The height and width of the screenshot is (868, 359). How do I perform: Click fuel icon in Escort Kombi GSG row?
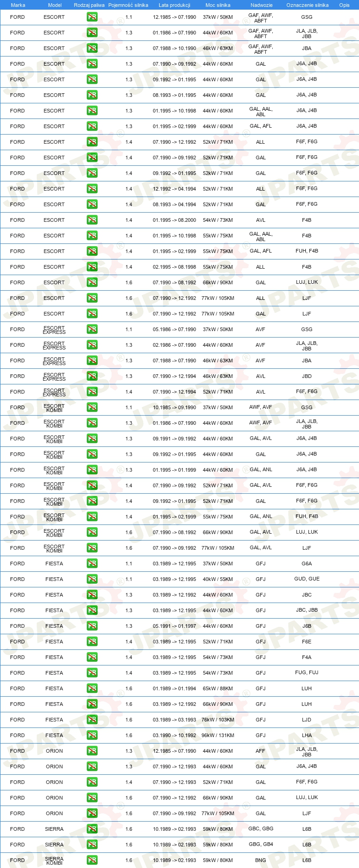click(x=92, y=407)
